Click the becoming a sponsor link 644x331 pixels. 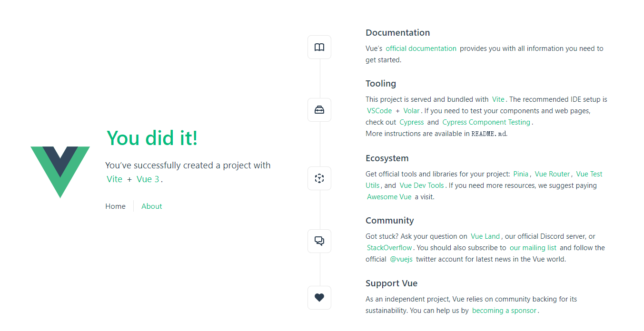pyautogui.click(x=504, y=311)
